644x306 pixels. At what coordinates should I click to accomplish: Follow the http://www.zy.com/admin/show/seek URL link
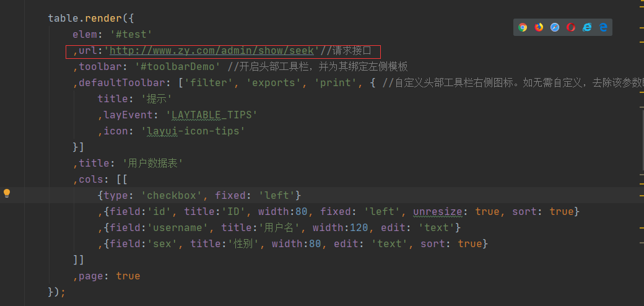pyautogui.click(x=212, y=51)
